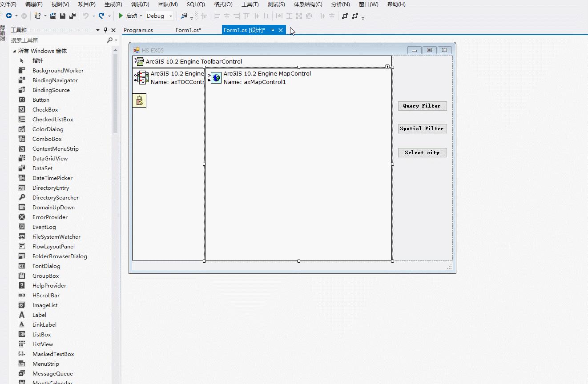Switch to the Form1.cs* code tab
Image resolution: width=588 pixels, height=384 pixels.
pos(188,30)
